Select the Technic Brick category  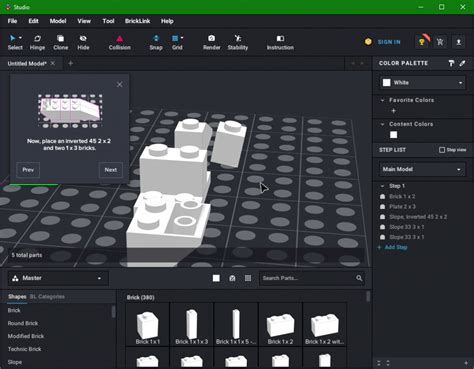[24, 349]
